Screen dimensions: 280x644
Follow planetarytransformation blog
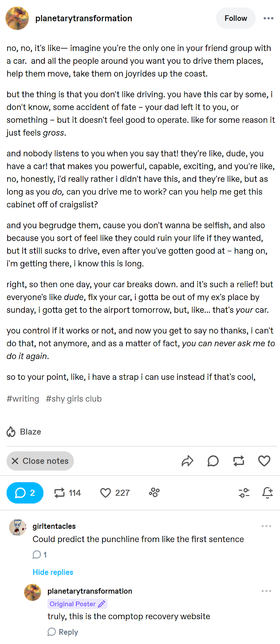coord(236,18)
